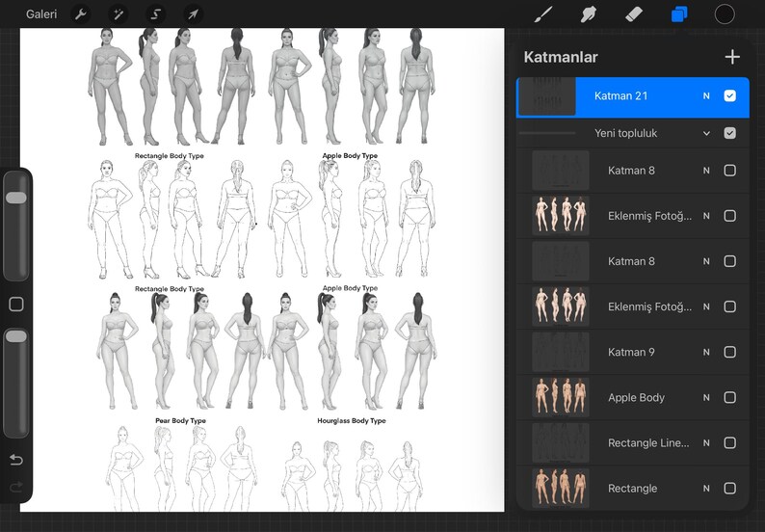Close the Layers panel via layers icon
765x532 pixels.
click(x=679, y=14)
